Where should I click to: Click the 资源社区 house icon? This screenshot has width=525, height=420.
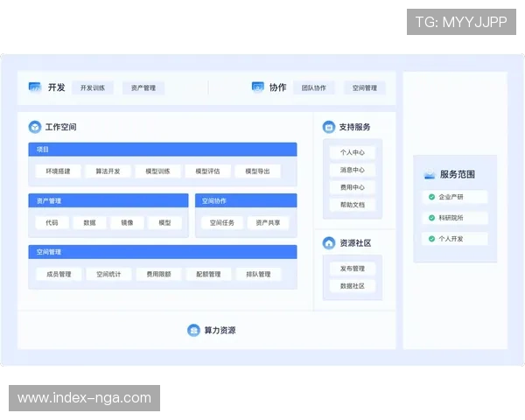point(328,243)
